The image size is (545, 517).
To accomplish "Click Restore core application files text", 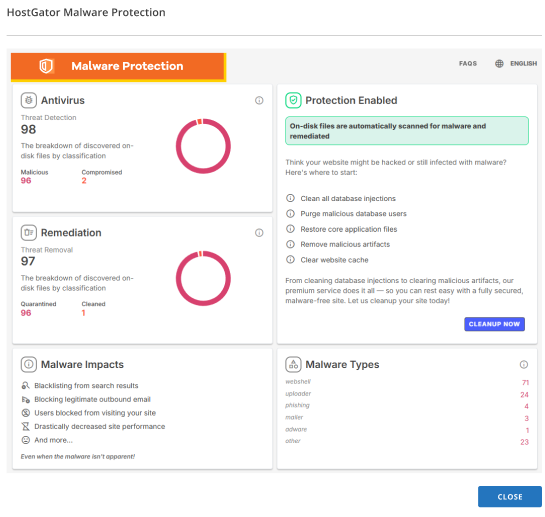I will coord(349,229).
